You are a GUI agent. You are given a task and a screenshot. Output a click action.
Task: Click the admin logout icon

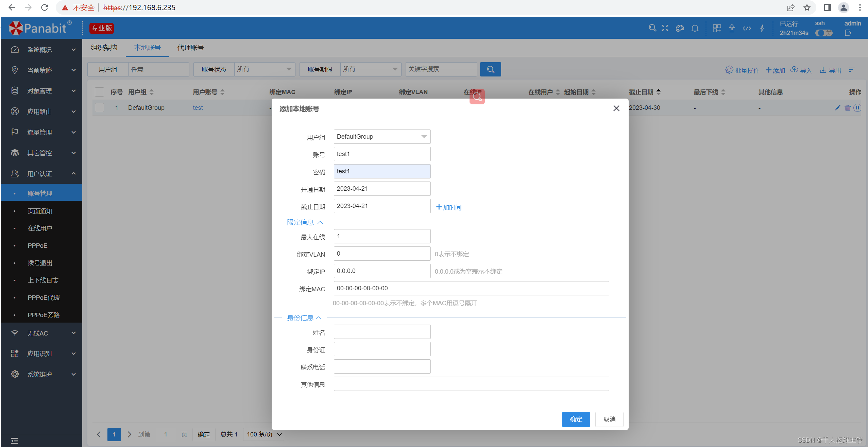point(848,33)
